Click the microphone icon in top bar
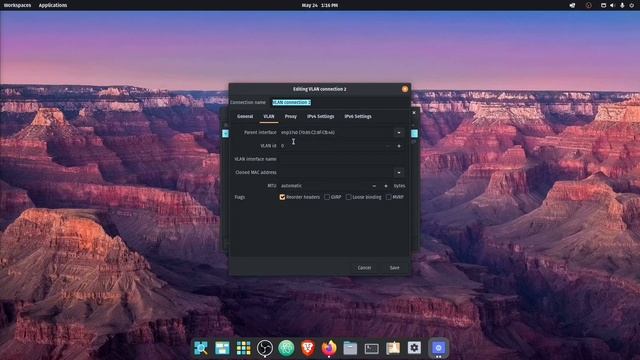This screenshot has width=640, height=360. (622, 5)
